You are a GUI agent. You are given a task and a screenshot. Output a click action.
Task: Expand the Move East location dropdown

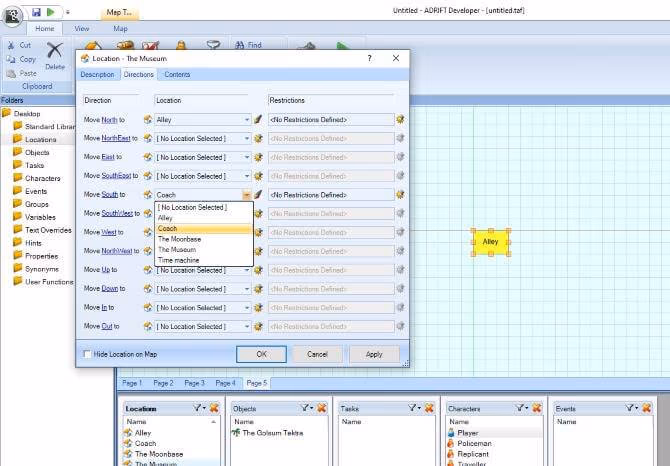coord(247,157)
